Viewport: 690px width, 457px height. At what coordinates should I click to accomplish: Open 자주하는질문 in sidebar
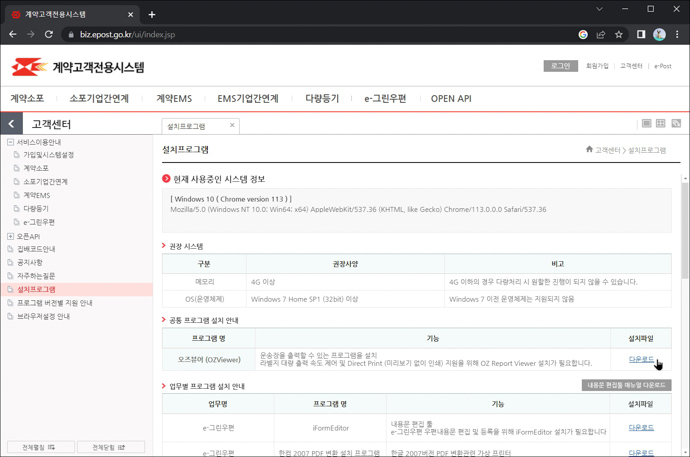[x=36, y=276]
